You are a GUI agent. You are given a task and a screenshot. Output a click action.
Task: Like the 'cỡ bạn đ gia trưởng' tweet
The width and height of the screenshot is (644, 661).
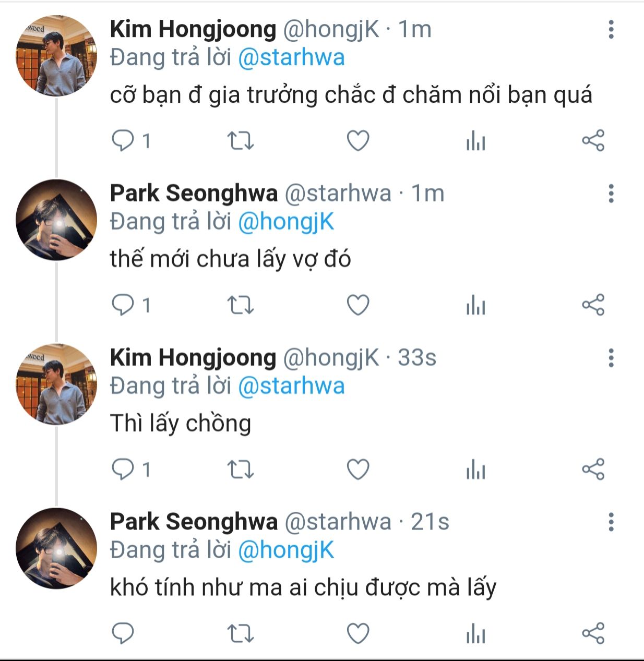(358, 141)
